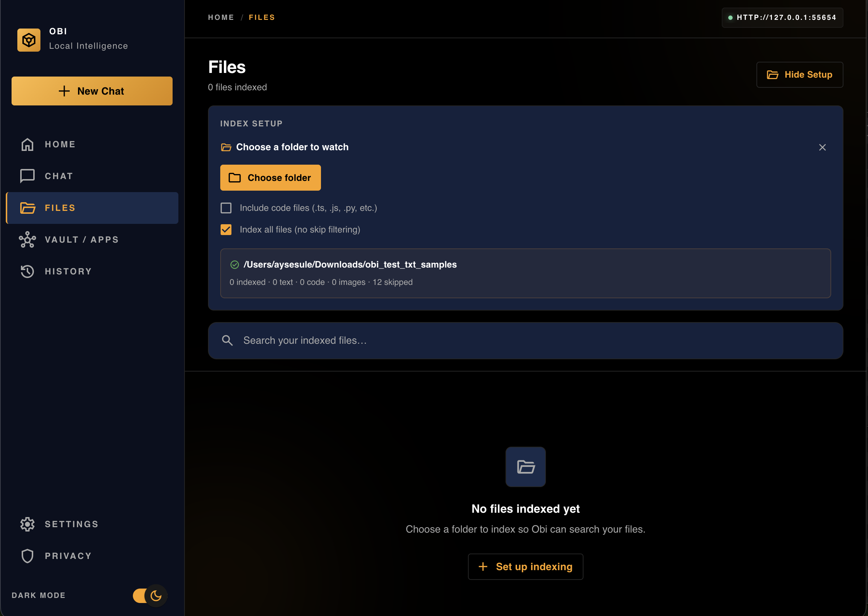Image resolution: width=868 pixels, height=616 pixels.
Task: Open Privacy shield icon
Action: (27, 556)
